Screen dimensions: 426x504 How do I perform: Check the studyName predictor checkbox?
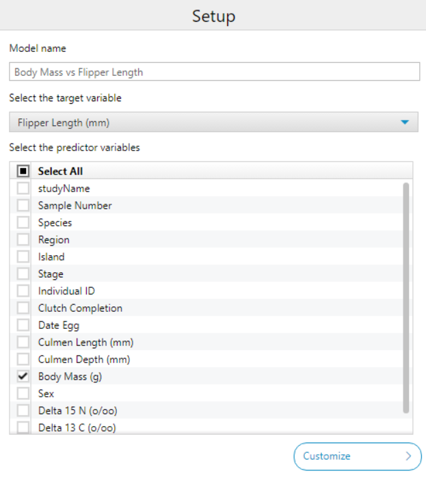[x=23, y=189]
